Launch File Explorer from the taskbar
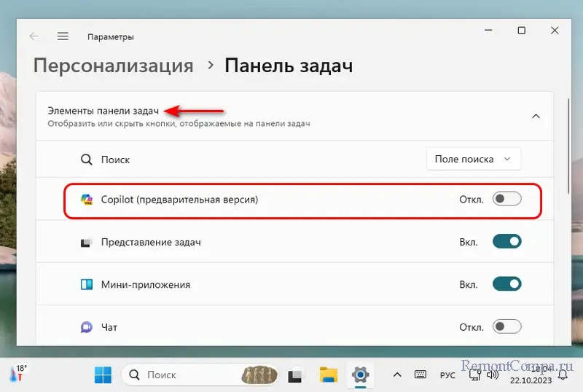 pyautogui.click(x=327, y=375)
